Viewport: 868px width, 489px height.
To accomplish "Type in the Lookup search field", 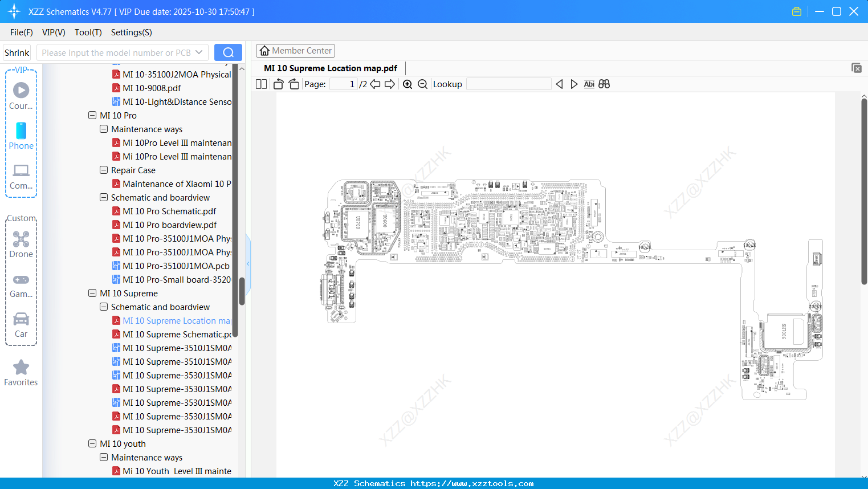I will click(508, 84).
